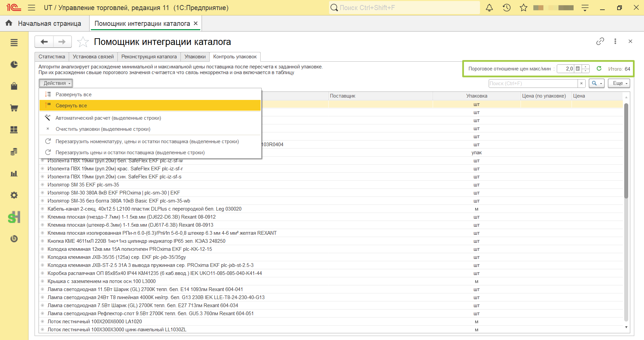
Task: Open the settings gear in sidebar
Action: (x=14, y=195)
